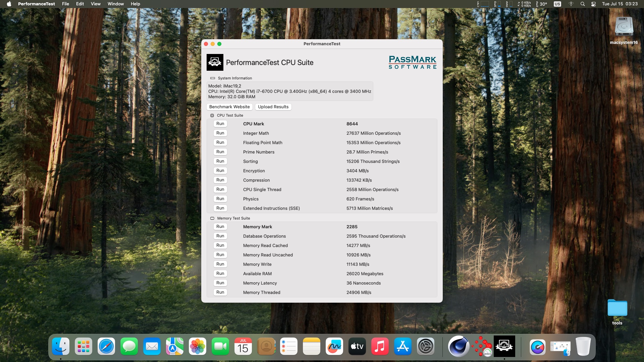Viewport: 644px width, 362px height.
Task: Run the Memory Latency test
Action: coord(220,283)
